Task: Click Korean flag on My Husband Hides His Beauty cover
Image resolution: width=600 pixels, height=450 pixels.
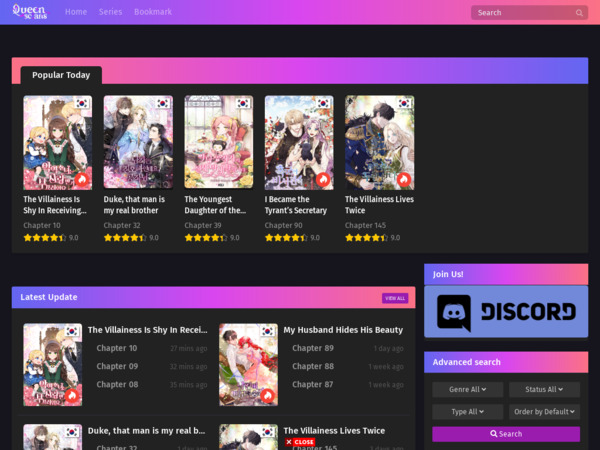Action: coord(268,331)
